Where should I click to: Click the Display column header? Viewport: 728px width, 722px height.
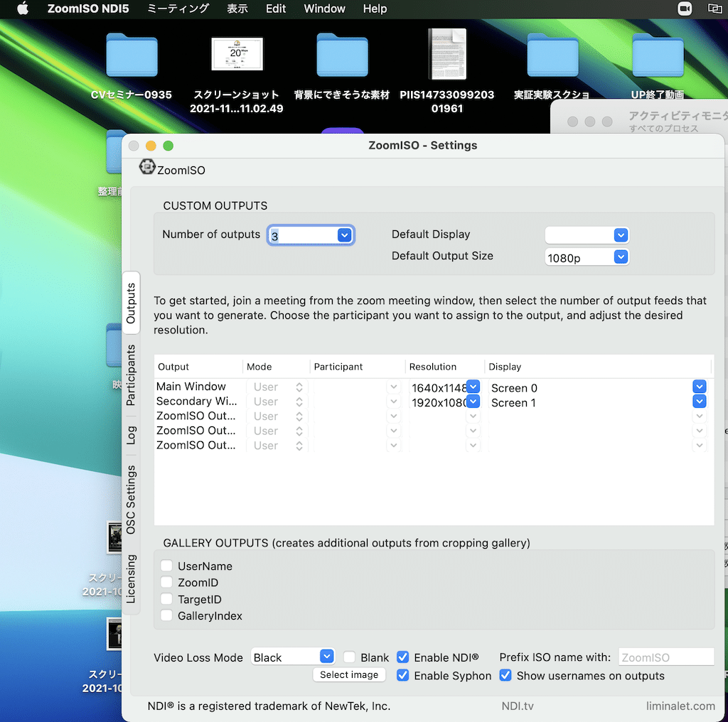505,367
